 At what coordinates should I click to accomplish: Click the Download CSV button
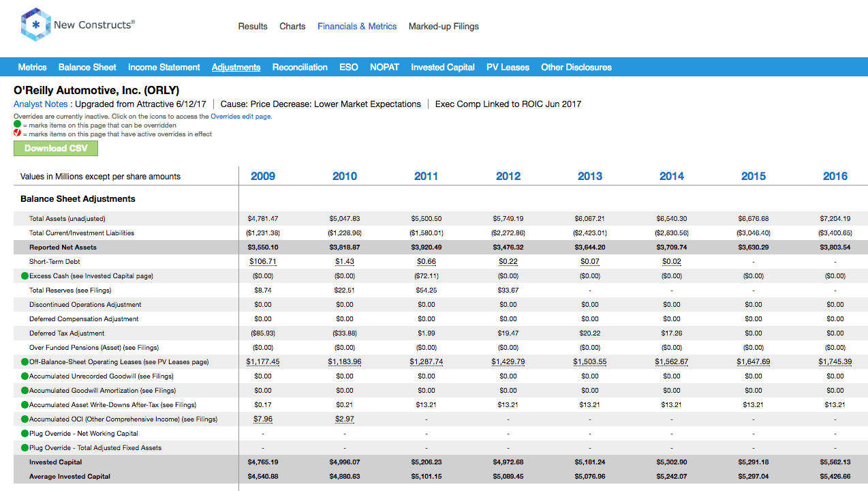56,148
